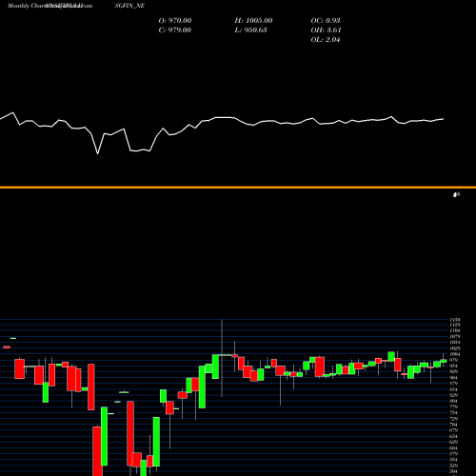Click the 1129 price axis label
This screenshot has width=476, height=476.
click(x=455, y=325)
